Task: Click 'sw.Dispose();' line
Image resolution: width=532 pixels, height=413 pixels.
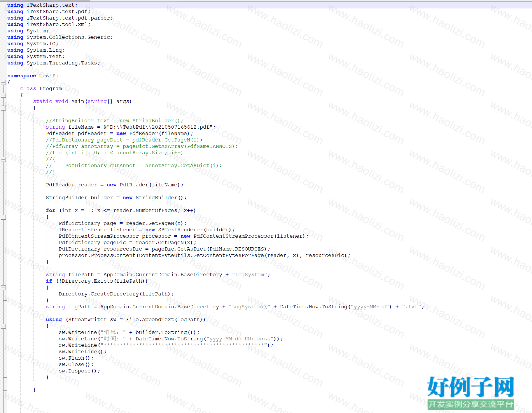Action: pos(79,371)
